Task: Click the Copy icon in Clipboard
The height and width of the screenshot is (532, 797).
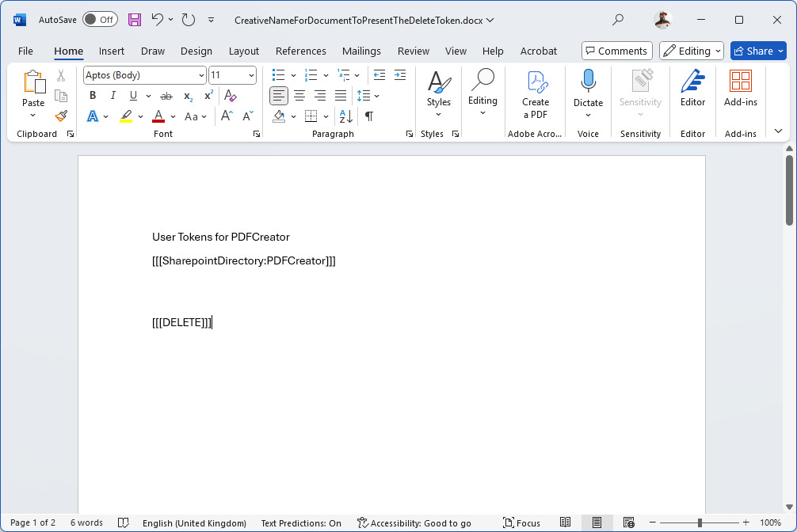Action: pos(61,96)
